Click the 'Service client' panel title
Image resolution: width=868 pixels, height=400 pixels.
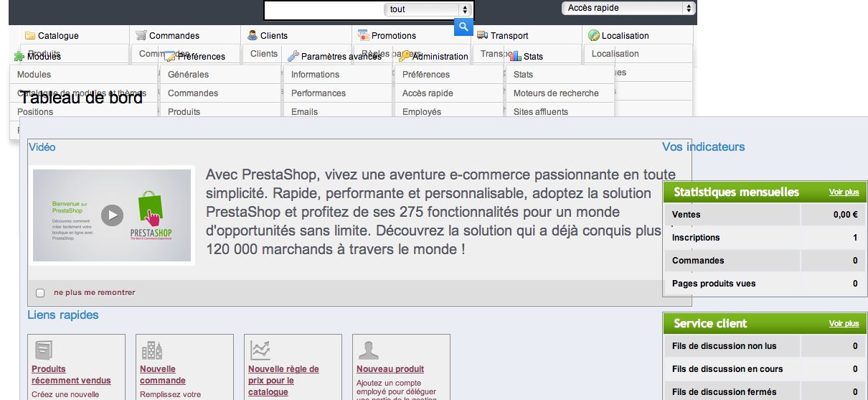click(711, 324)
